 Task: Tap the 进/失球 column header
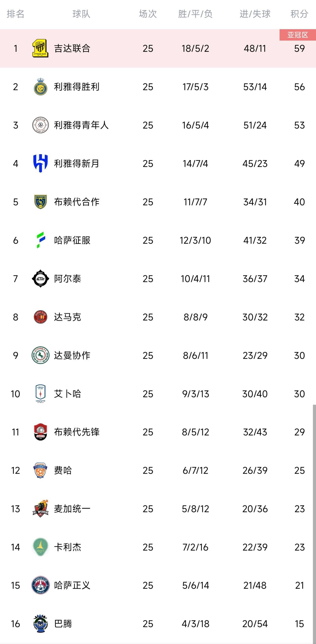(255, 14)
